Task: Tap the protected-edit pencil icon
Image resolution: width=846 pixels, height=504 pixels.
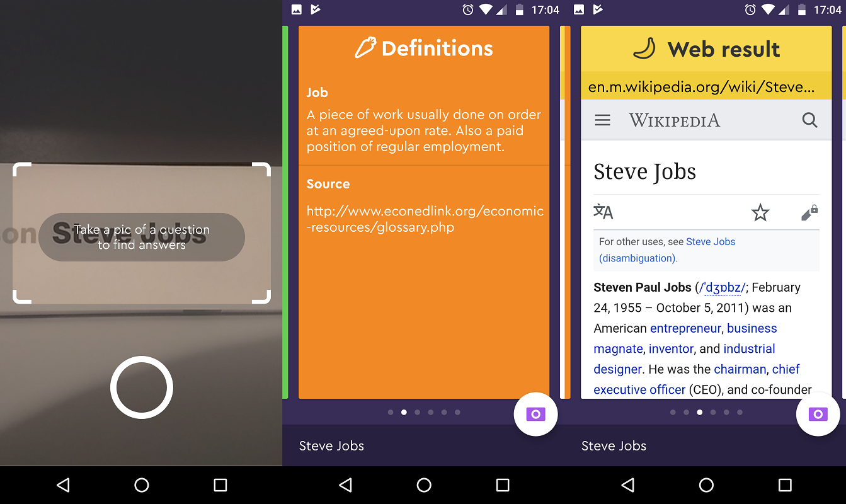Action: click(x=809, y=212)
